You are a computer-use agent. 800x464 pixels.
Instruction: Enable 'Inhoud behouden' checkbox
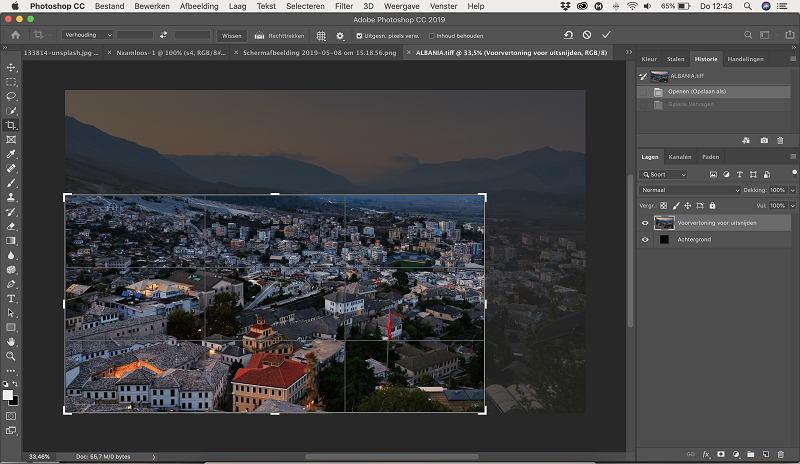click(432, 36)
